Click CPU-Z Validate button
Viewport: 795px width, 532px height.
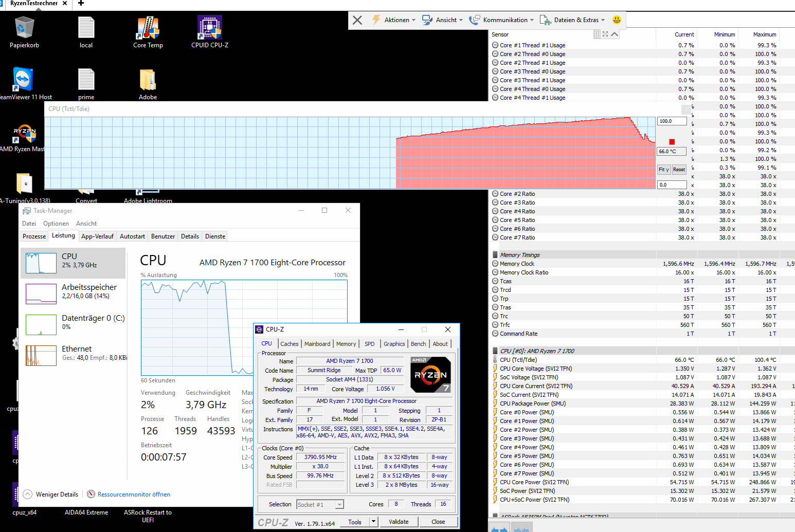click(x=399, y=522)
